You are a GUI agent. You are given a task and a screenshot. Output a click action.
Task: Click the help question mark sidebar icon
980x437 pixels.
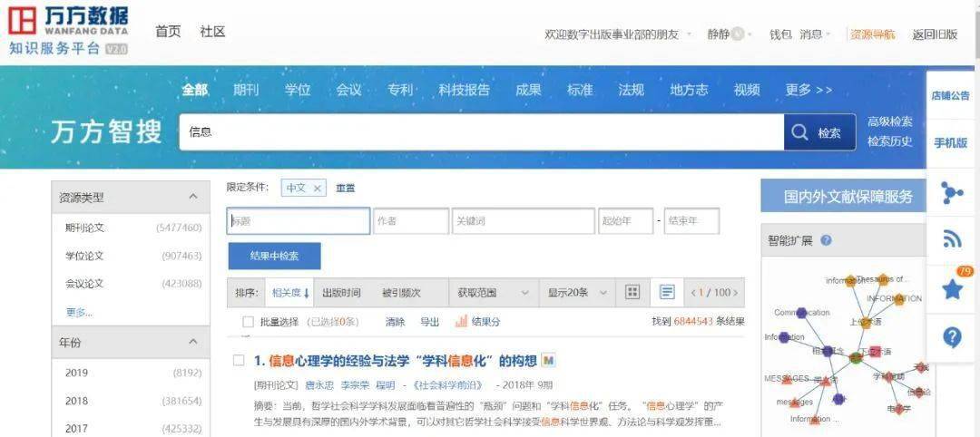click(x=952, y=337)
